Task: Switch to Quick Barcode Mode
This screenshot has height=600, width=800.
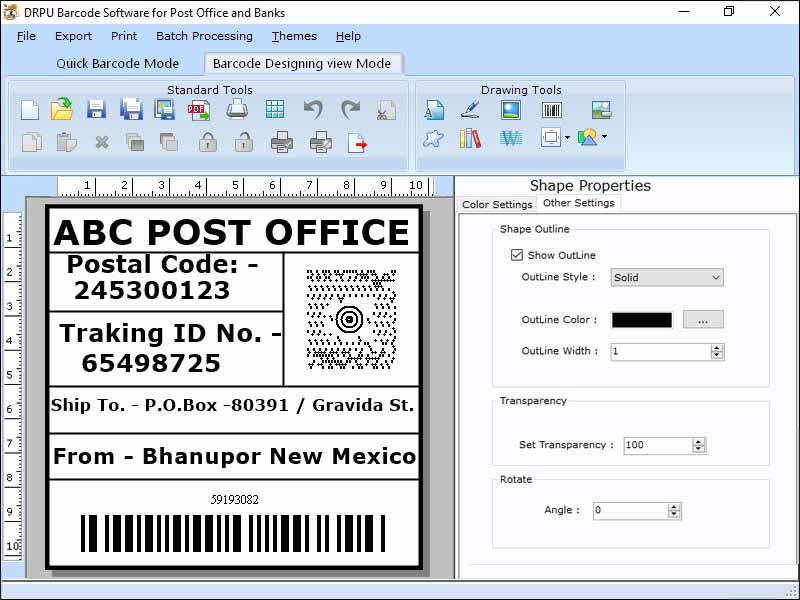Action: pos(118,62)
